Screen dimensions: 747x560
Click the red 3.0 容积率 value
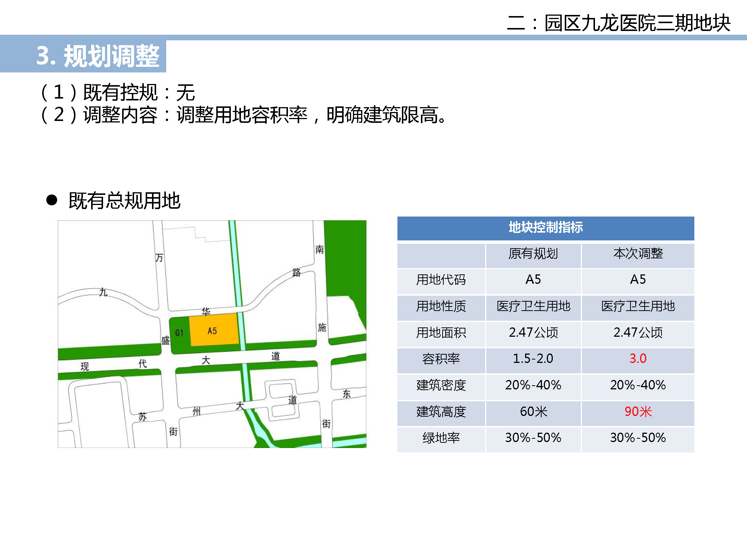(638, 359)
